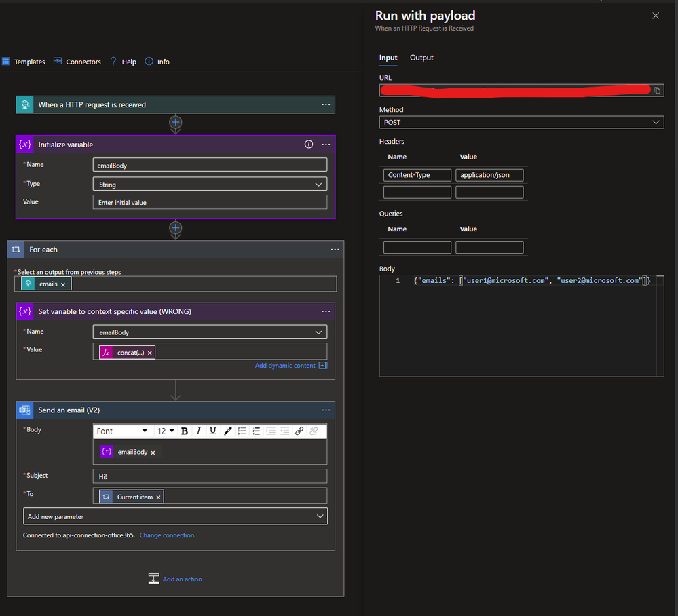Insert hyperlink using the link icon
This screenshot has height=616, width=678.
(x=299, y=431)
